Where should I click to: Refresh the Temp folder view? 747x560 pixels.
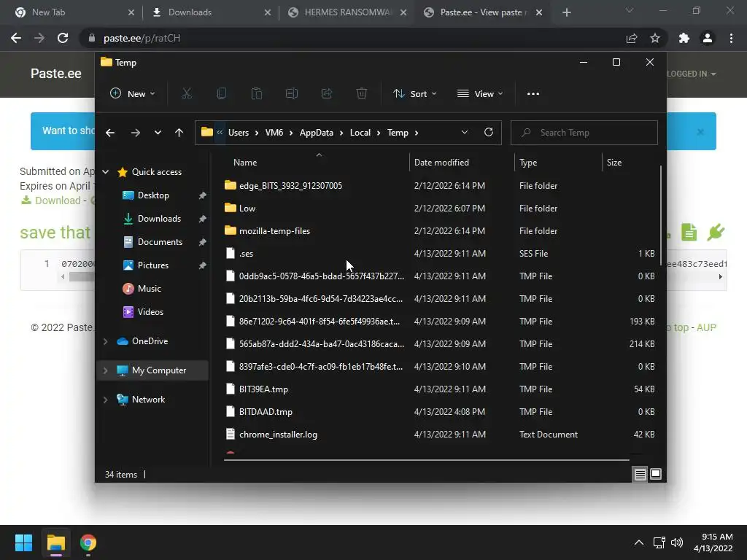(488, 133)
